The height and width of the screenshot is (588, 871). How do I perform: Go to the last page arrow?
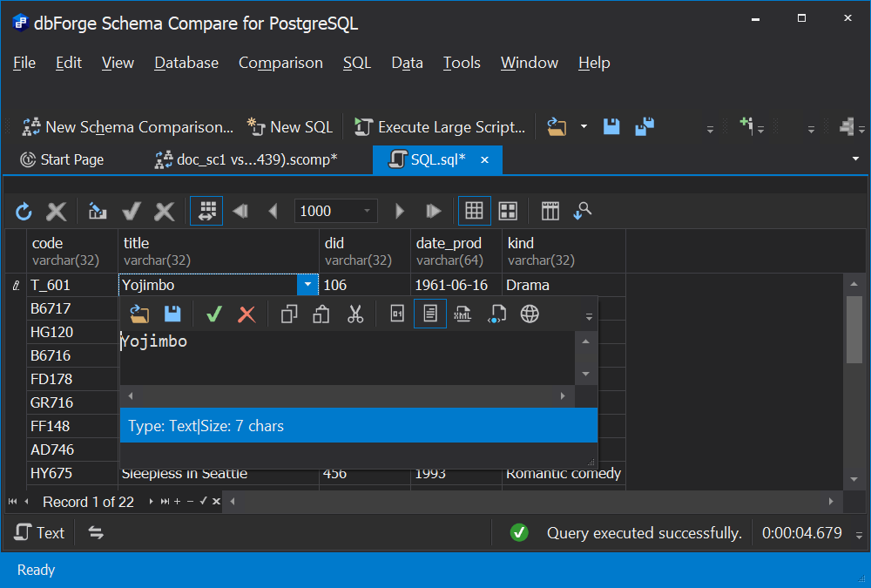(x=433, y=211)
